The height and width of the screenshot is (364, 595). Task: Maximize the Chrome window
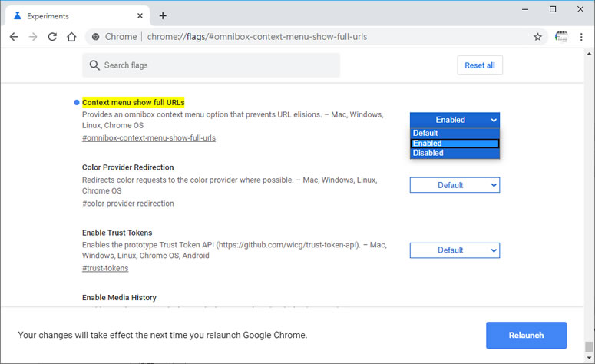pos(553,9)
